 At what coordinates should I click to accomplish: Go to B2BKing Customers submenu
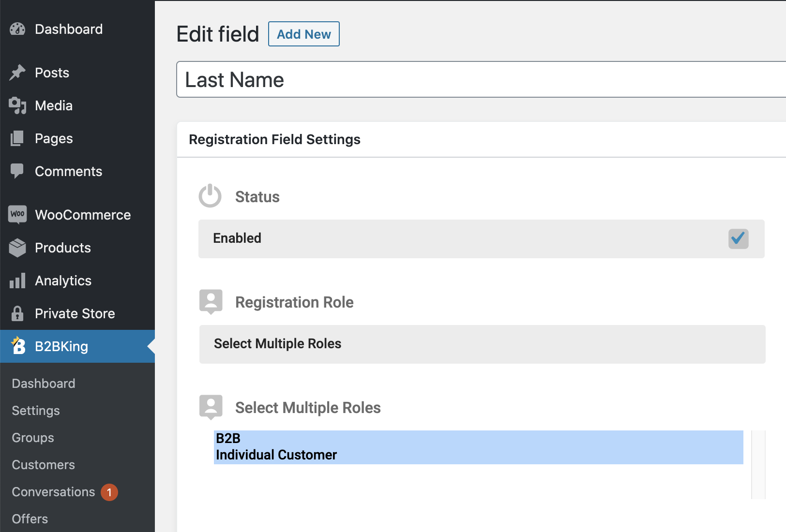point(44,465)
